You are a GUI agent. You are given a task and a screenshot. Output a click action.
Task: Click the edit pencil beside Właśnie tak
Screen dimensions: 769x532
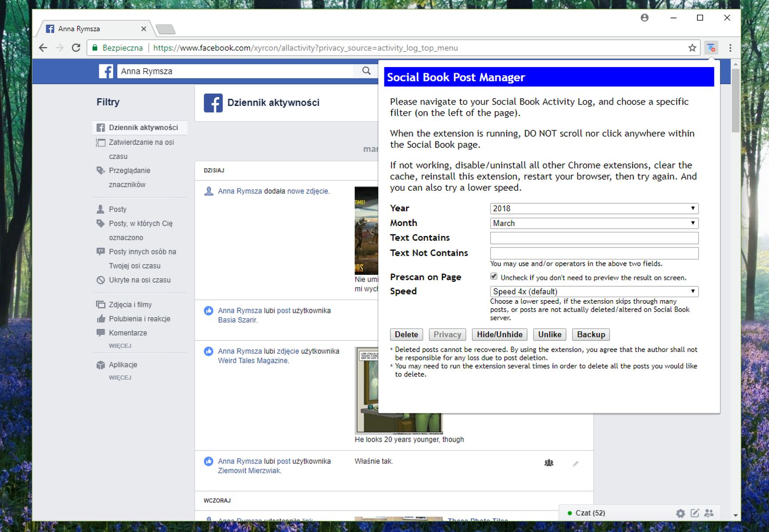coord(575,464)
